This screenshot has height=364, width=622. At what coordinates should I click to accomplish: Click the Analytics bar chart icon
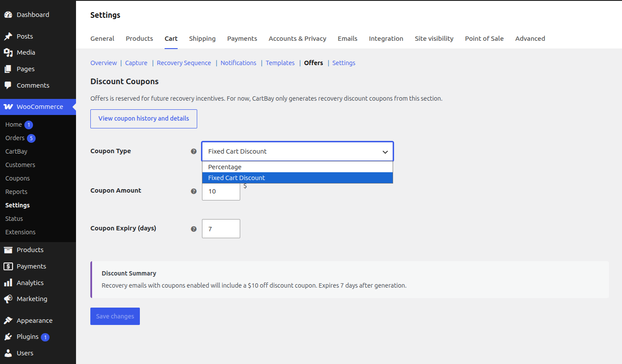pos(8,283)
